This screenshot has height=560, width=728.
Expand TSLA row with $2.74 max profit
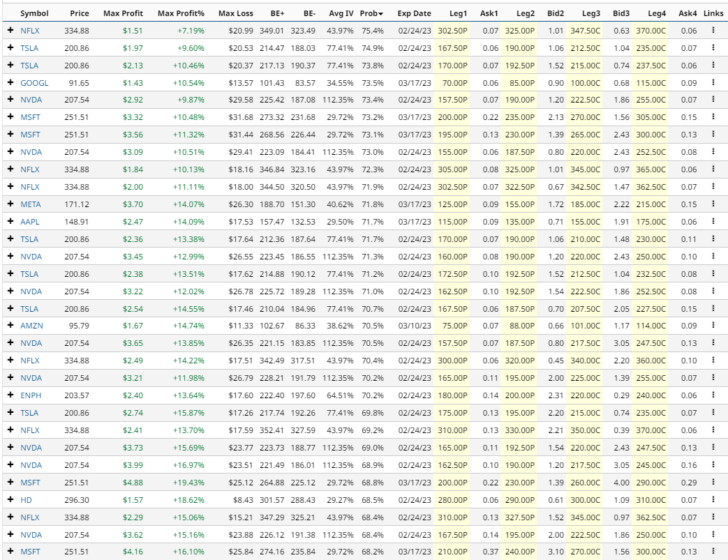[10, 412]
